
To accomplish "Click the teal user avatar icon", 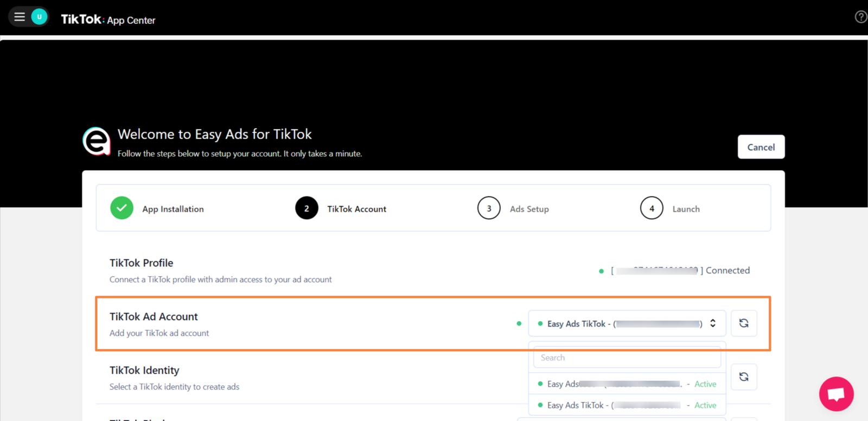I will 39,17.
